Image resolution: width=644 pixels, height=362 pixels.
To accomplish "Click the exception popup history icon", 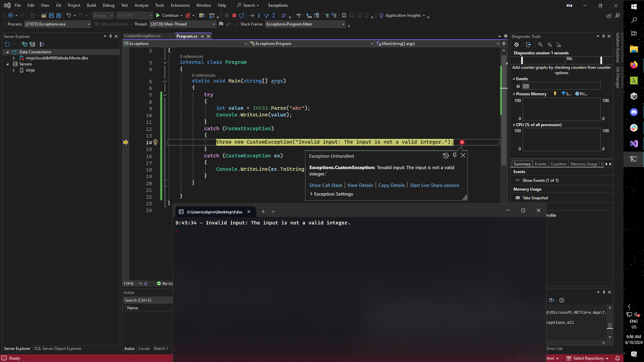I will (x=446, y=156).
